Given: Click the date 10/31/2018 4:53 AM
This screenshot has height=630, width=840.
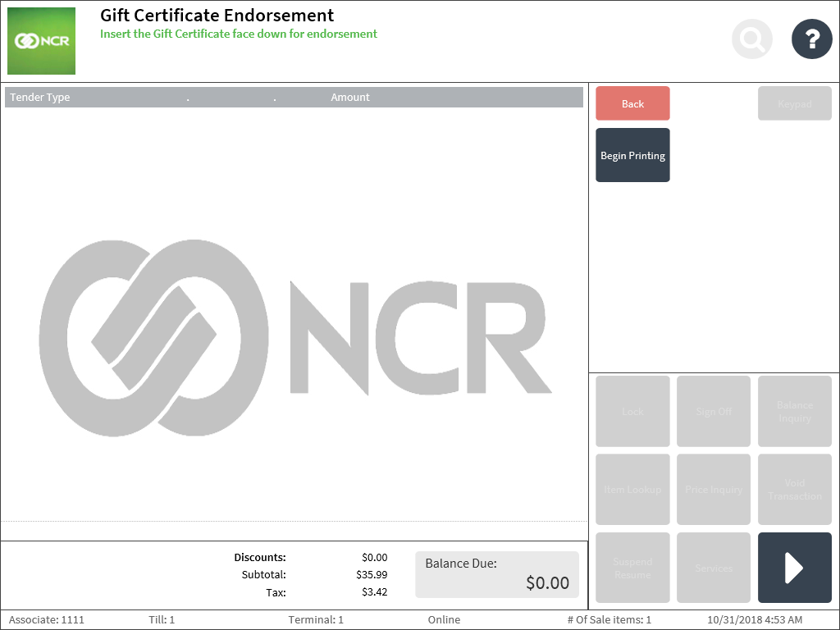Looking at the screenshot, I should (x=755, y=620).
